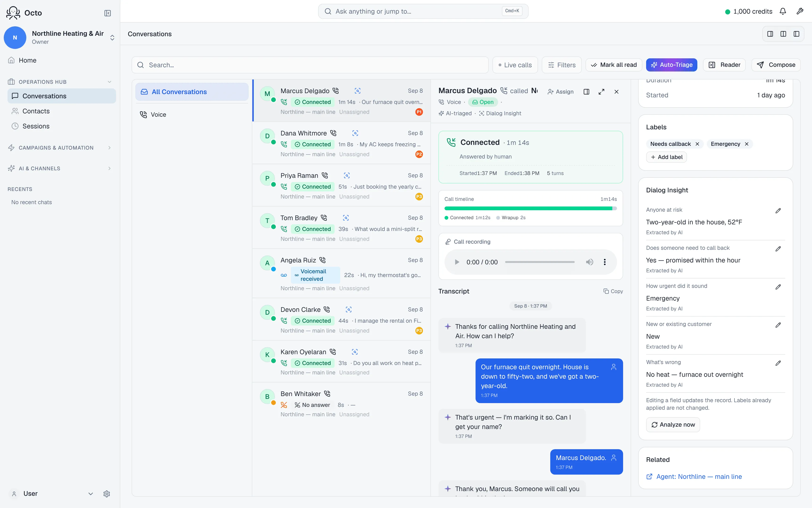The width and height of the screenshot is (812, 508).
Task: Open Karen Oyelaran conversation
Action: [x=341, y=361]
